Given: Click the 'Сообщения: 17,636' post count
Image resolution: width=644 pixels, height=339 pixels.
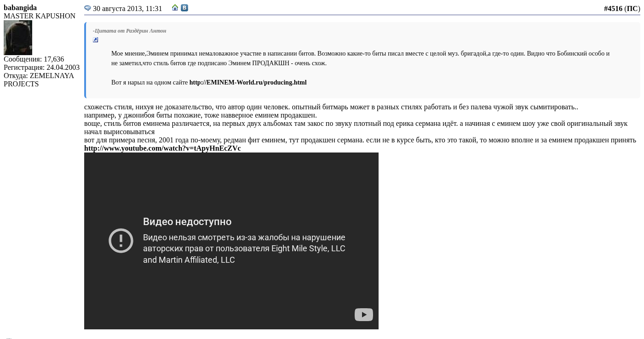Looking at the screenshot, I should (x=34, y=59).
